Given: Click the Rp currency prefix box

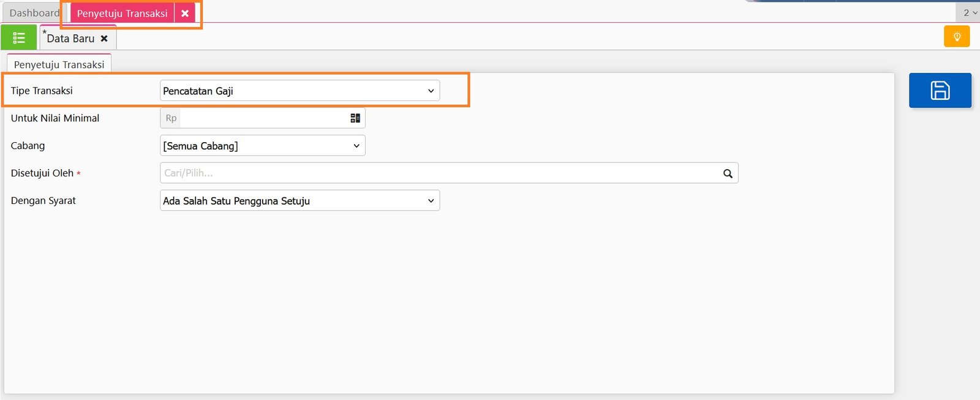Looking at the screenshot, I should coord(171,118).
